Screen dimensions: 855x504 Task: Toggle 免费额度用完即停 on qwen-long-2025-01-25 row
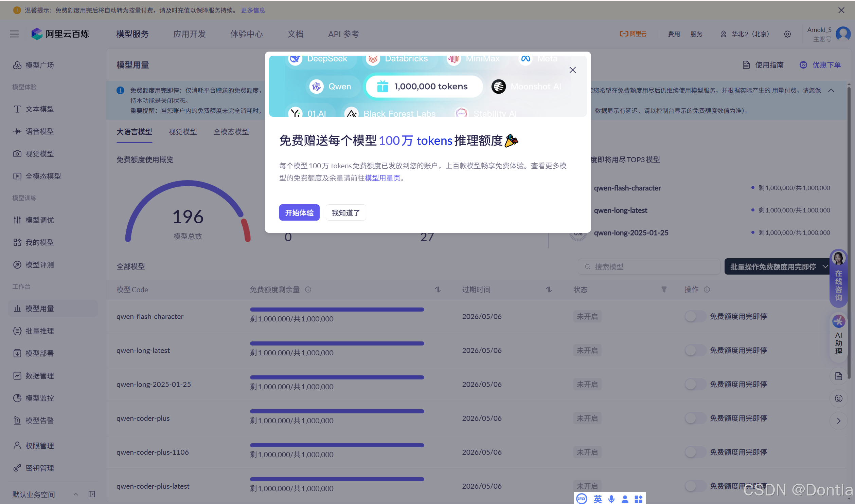(x=695, y=384)
